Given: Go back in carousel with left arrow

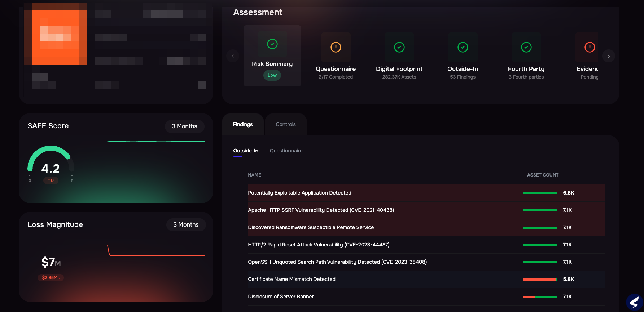Looking at the screenshot, I should pyautogui.click(x=233, y=56).
